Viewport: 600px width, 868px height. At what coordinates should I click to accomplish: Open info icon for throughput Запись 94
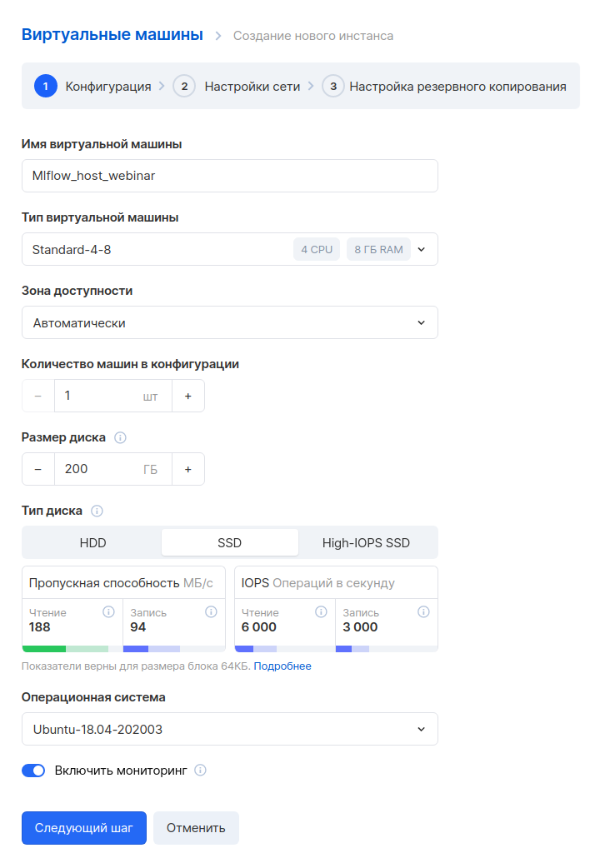tap(211, 611)
